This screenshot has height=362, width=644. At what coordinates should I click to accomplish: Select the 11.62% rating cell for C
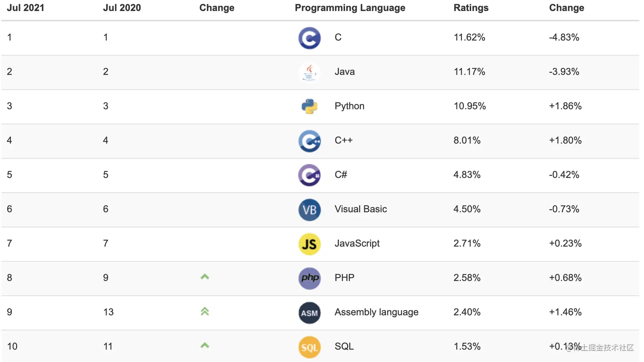469,37
